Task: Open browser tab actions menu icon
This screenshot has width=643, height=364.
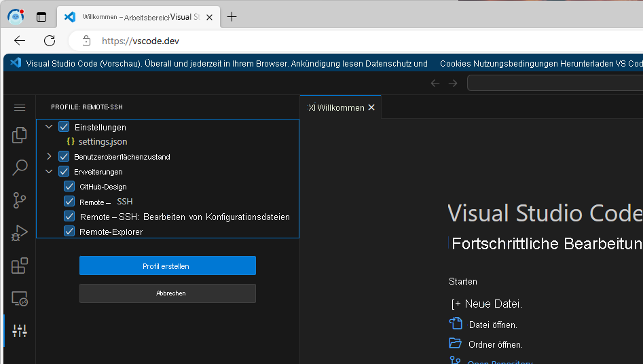Action: 41,17
